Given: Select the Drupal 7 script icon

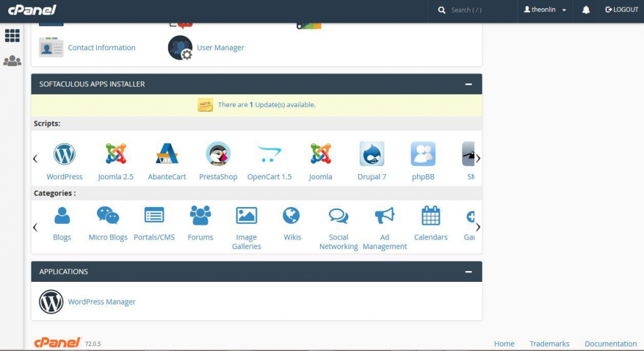Looking at the screenshot, I should 372,154.
